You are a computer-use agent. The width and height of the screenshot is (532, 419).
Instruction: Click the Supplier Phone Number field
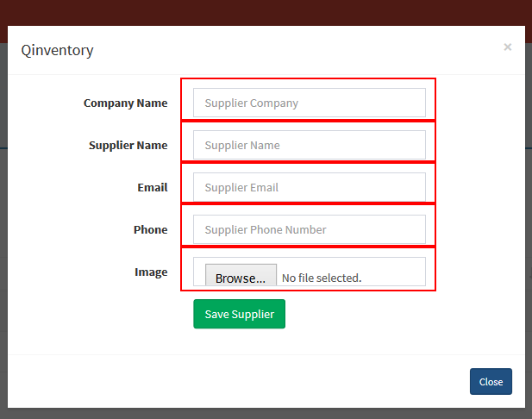pyautogui.click(x=309, y=229)
